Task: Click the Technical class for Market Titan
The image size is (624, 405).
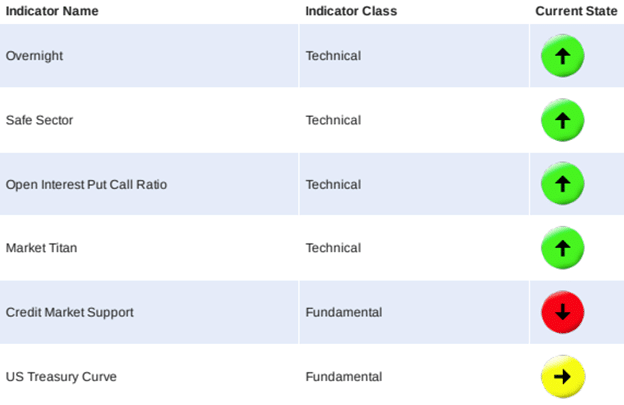Action: coord(333,248)
